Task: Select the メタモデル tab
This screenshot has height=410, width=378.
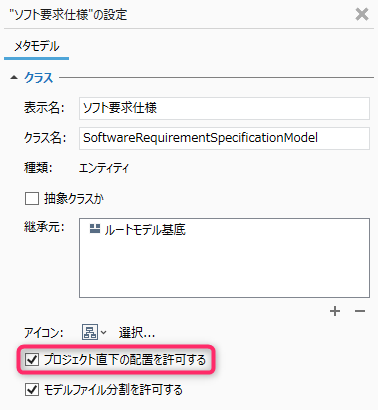Action: (36, 46)
